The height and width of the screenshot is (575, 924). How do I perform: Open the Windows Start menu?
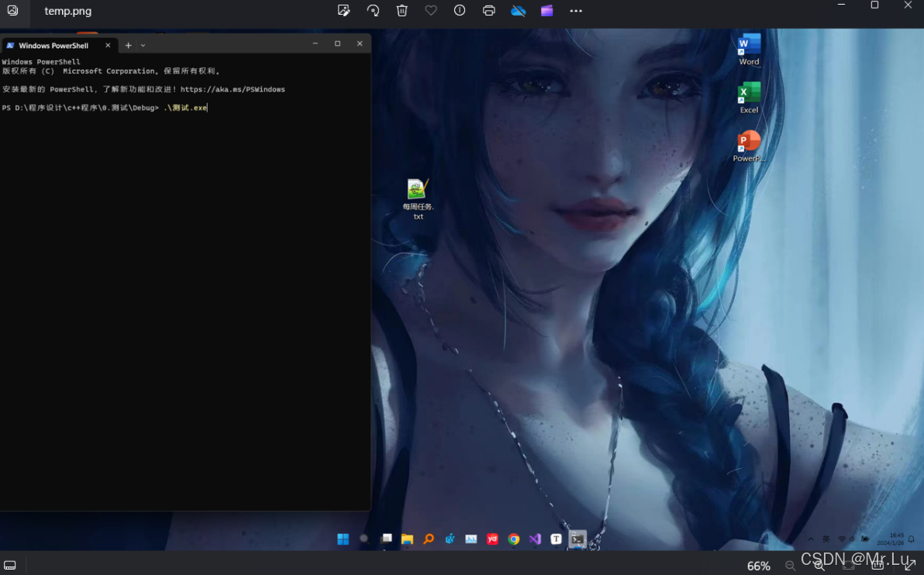pos(343,539)
